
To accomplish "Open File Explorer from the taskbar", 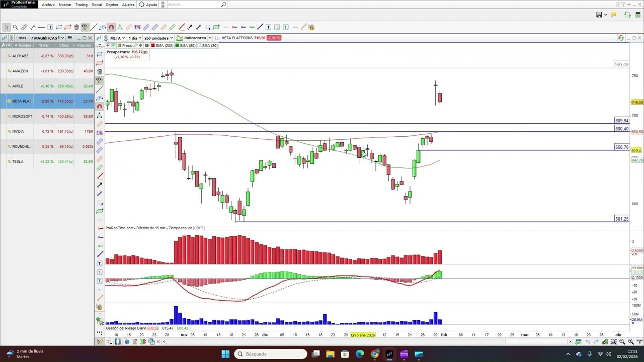I will 330,354.
